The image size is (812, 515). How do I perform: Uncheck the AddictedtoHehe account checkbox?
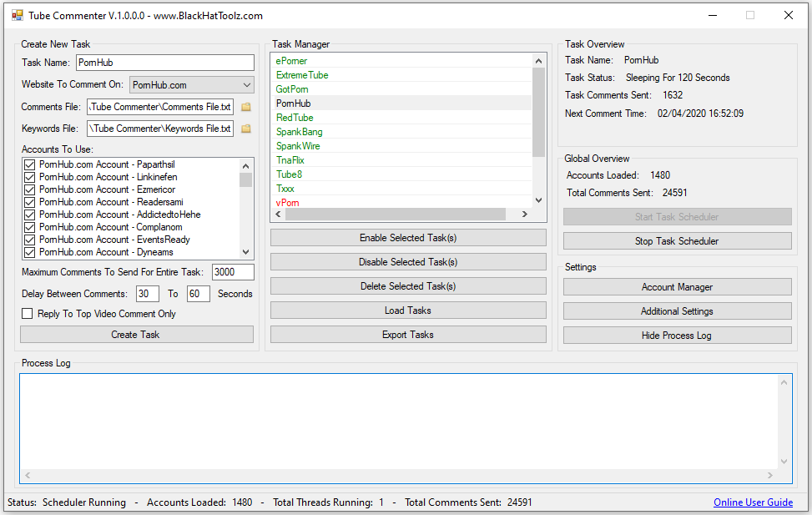[30, 215]
